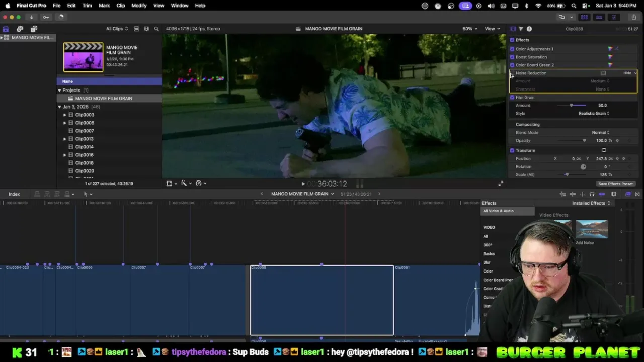The width and height of the screenshot is (644, 362).
Task: Toggle audio skimming headphones icon
Action: pos(592,194)
